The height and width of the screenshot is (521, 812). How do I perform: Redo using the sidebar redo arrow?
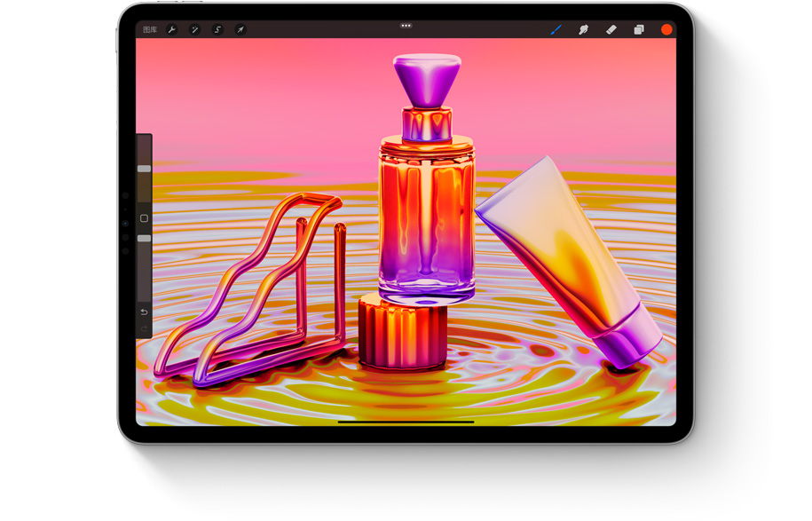pos(144,329)
